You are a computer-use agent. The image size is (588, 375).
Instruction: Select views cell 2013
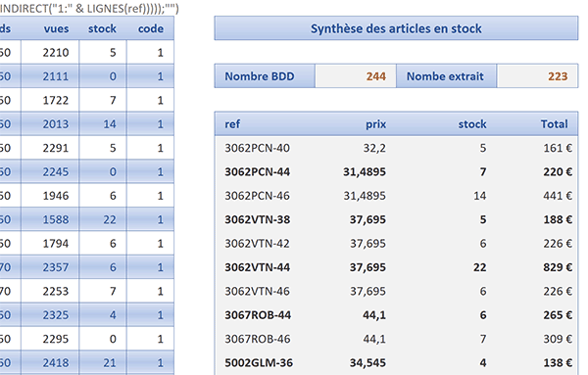point(50,124)
